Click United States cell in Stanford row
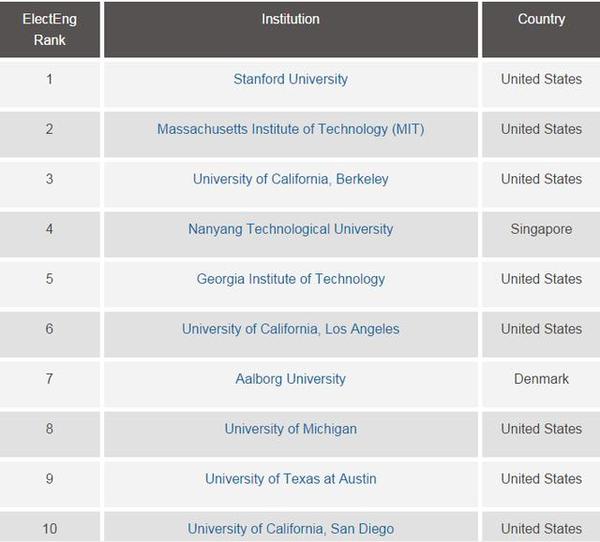The image size is (600, 542). [541, 84]
